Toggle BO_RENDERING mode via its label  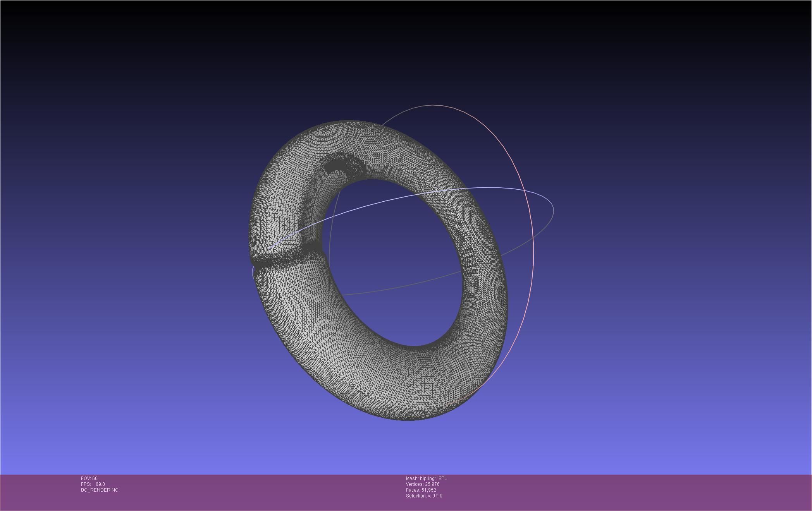click(99, 490)
